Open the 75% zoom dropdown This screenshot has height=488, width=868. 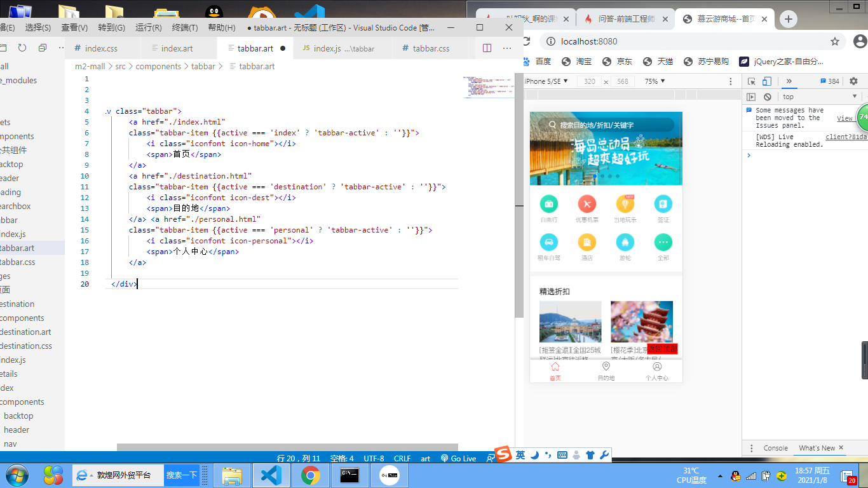click(x=654, y=81)
